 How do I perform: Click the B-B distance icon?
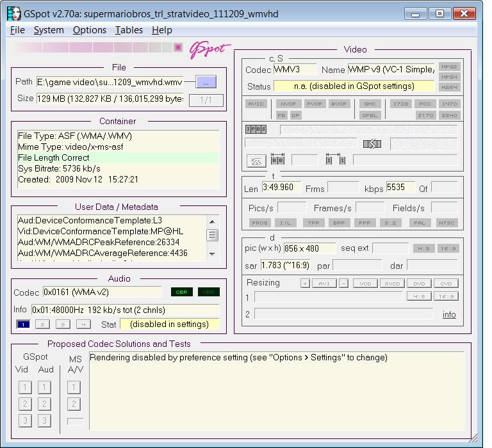tap(277, 159)
